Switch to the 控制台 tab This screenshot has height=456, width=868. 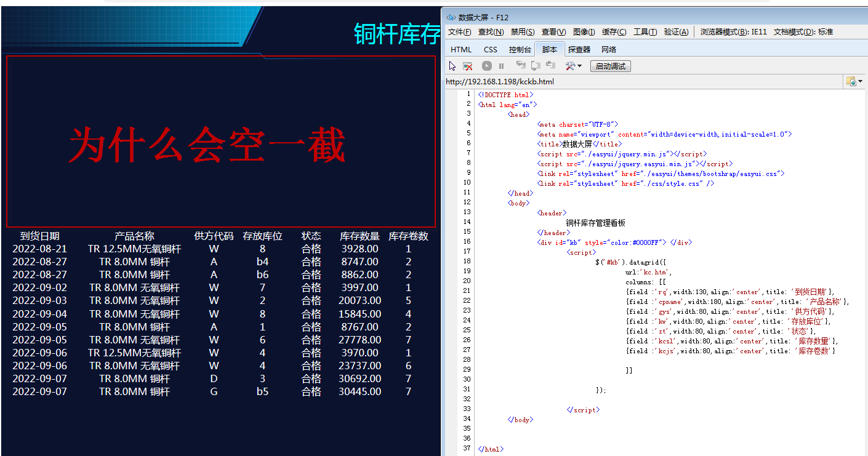click(520, 49)
